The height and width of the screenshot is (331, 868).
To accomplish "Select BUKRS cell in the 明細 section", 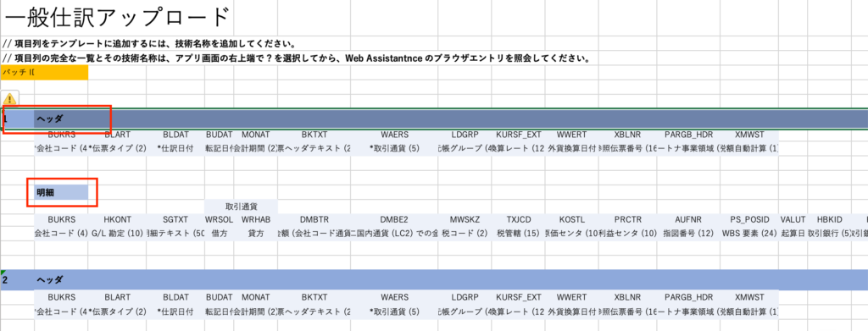I will tap(61, 219).
